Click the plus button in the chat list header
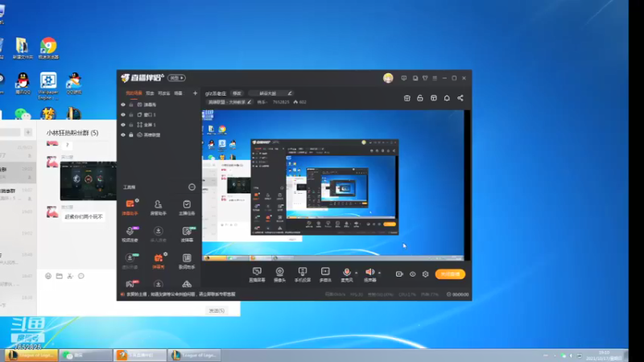The height and width of the screenshot is (362, 644). pos(28,132)
